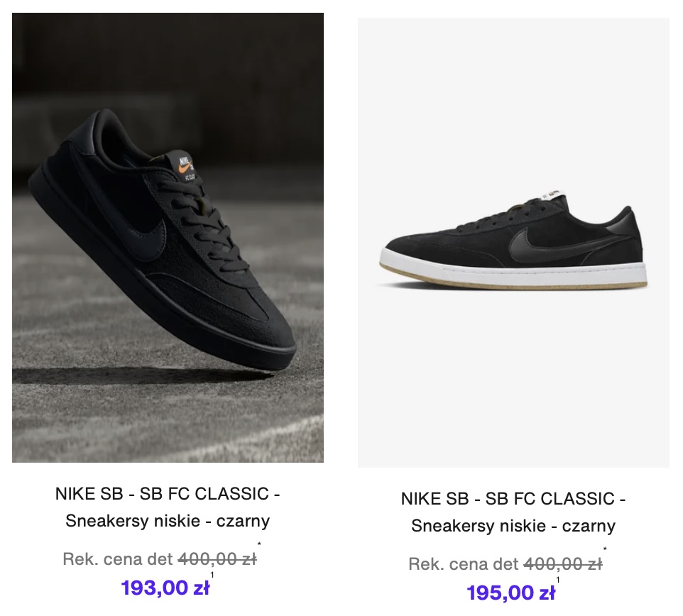
Task: Click "Rek. cena det" label above 195,00 zł
Action: click(464, 564)
